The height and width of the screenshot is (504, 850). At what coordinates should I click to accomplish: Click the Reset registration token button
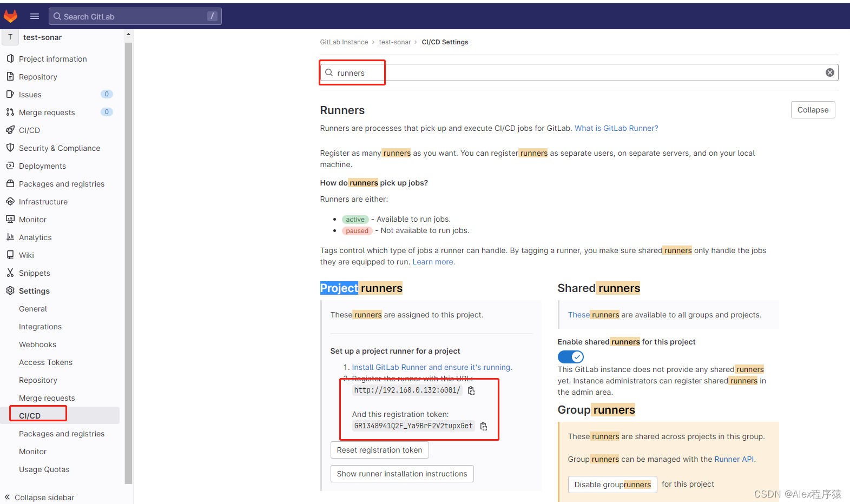379,450
